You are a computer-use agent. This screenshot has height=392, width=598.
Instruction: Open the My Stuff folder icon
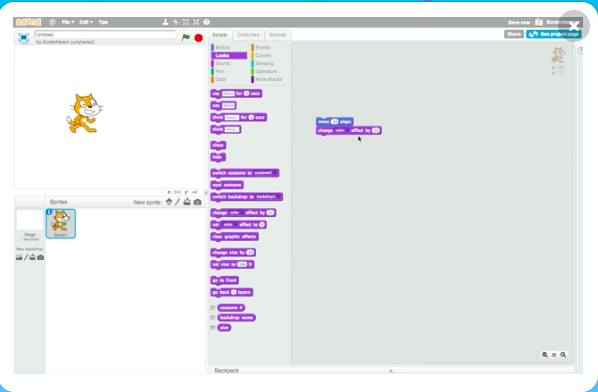coord(539,22)
